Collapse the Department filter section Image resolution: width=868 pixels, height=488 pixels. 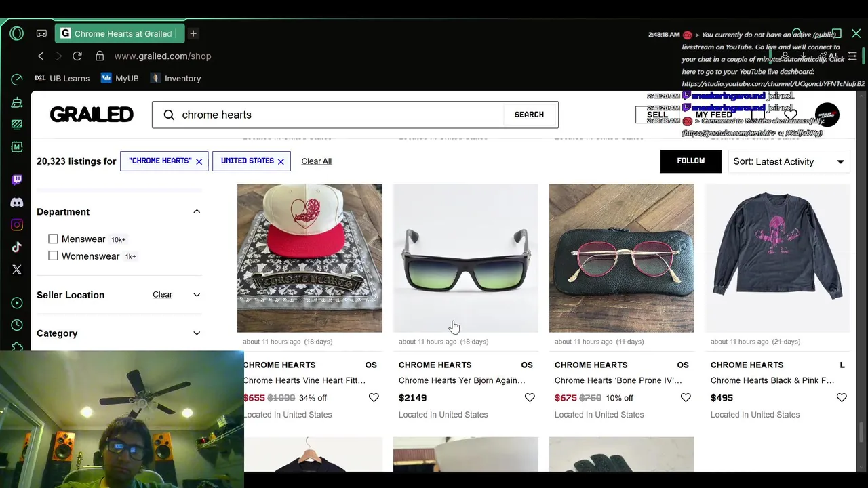197,211
